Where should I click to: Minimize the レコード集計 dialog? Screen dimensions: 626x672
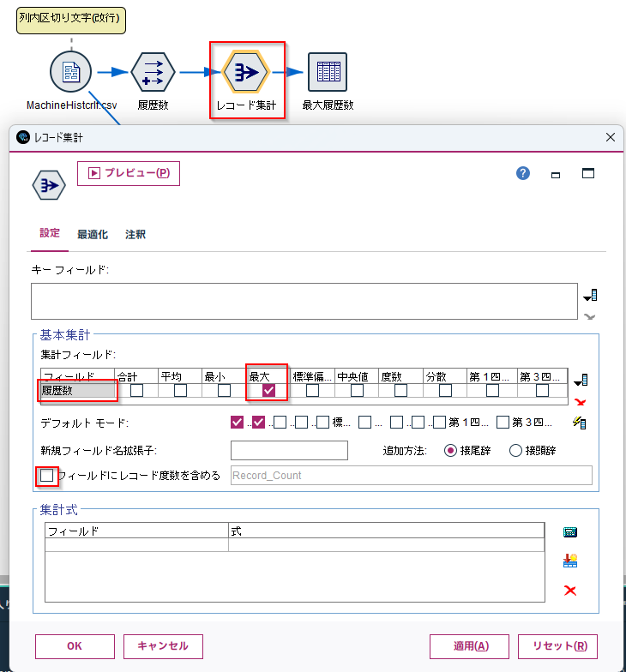(556, 175)
